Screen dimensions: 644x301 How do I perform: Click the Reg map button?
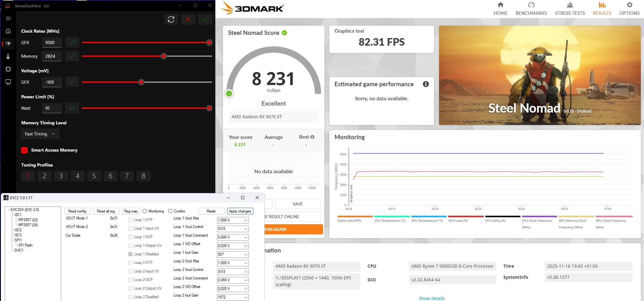[131, 211]
